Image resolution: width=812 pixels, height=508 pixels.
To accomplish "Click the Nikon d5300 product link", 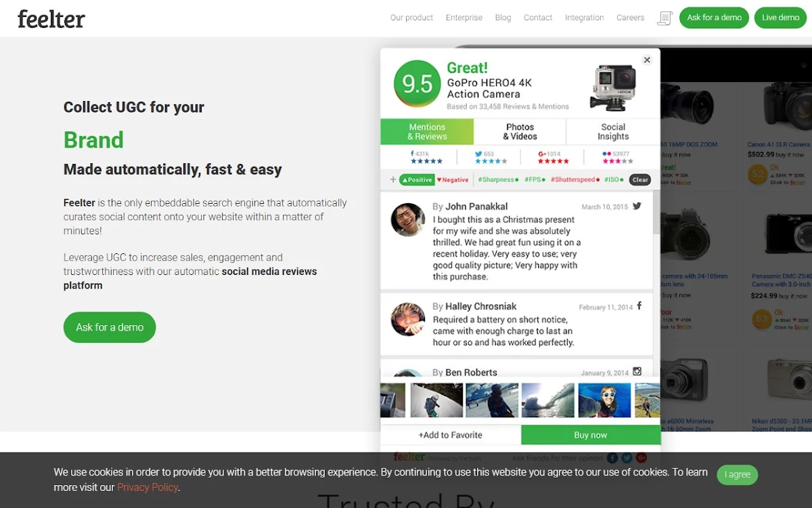I will (x=781, y=425).
